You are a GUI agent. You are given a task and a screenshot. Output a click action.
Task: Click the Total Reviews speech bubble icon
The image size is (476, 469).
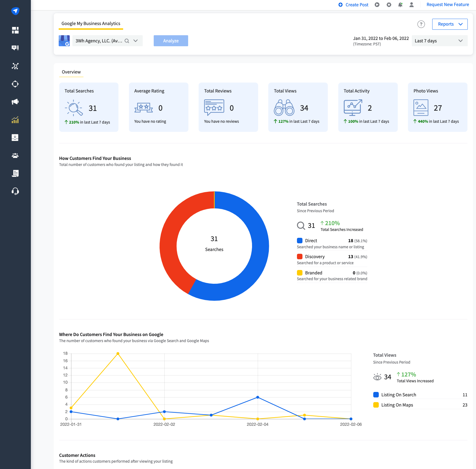[x=214, y=108]
